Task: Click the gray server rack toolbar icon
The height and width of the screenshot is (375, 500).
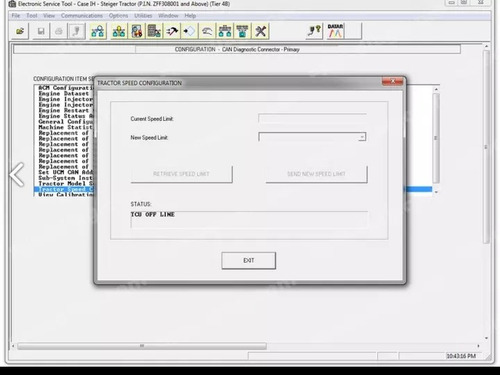Action: pos(154,31)
